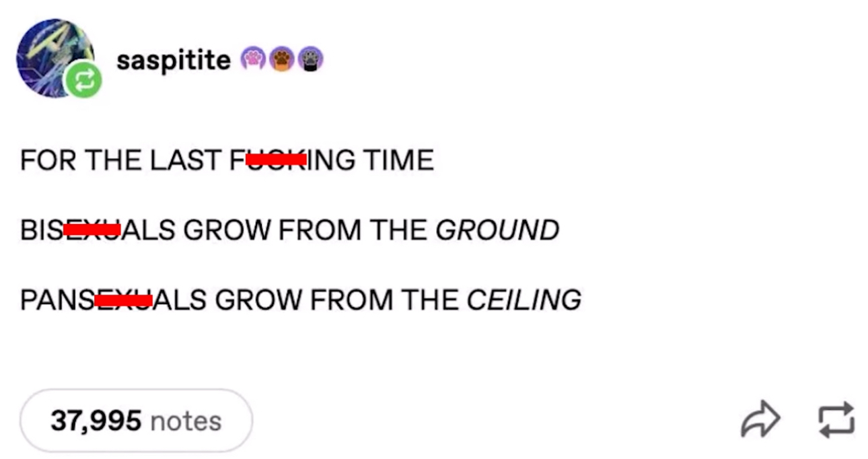Click the gray paw badge
Viewport: 868px width, 459px height.
tap(310, 59)
